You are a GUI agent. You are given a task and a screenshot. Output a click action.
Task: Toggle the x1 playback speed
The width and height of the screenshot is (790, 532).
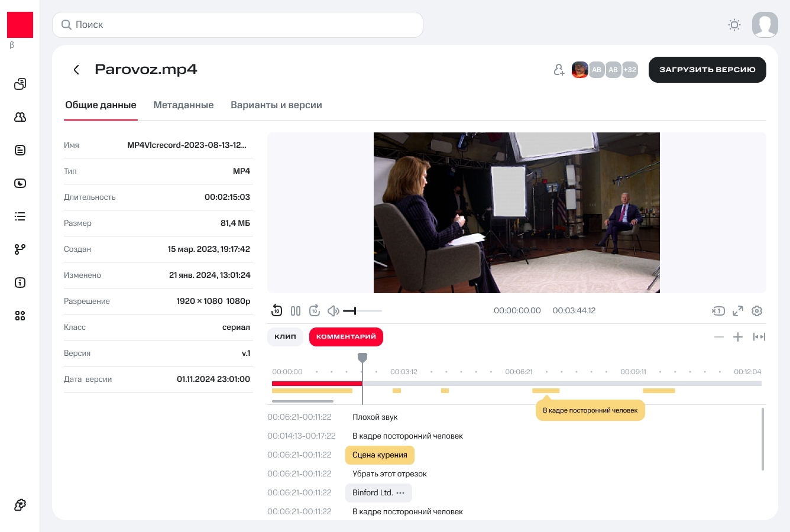(718, 311)
